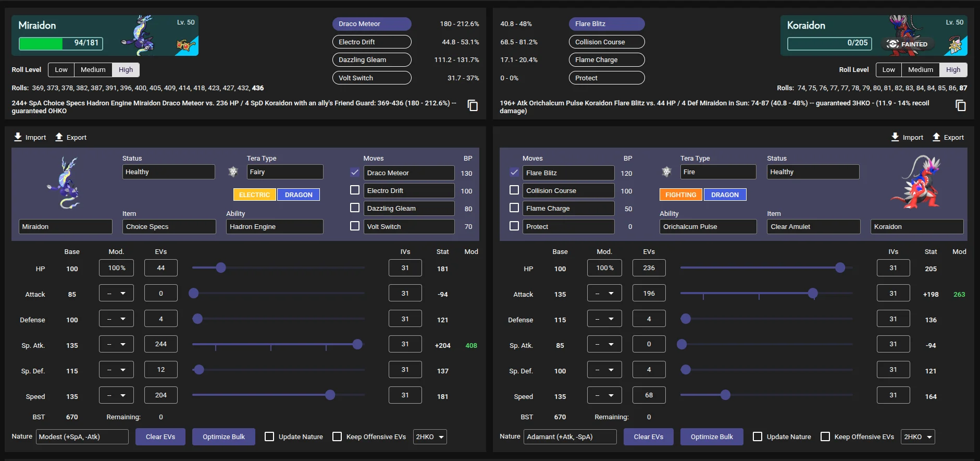
Task: Open Miraidon's Modest nature selector
Action: [x=82, y=436]
